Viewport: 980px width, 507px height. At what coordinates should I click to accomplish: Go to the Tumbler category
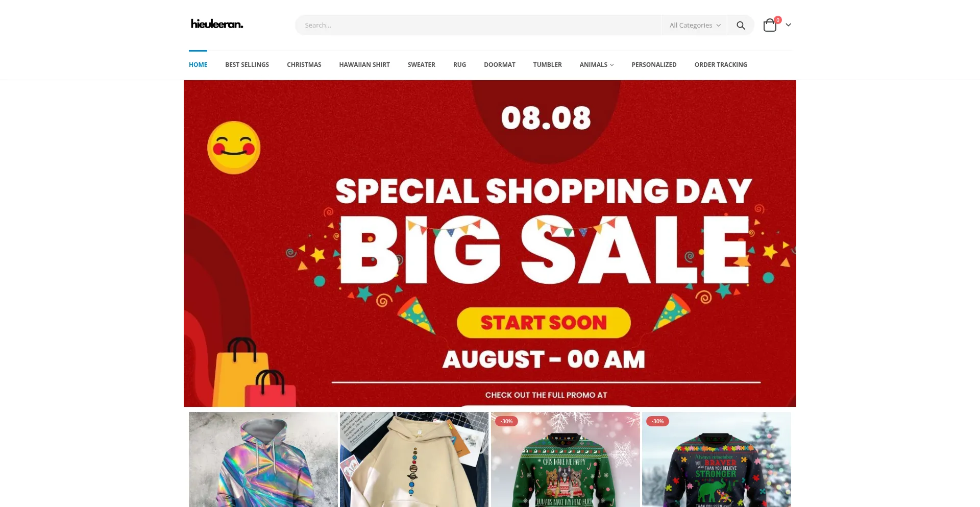(x=547, y=65)
